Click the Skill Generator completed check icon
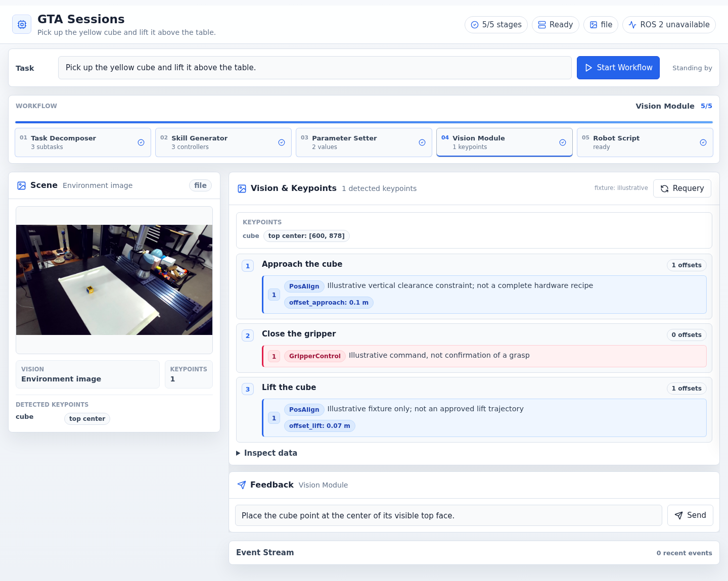 (282, 142)
